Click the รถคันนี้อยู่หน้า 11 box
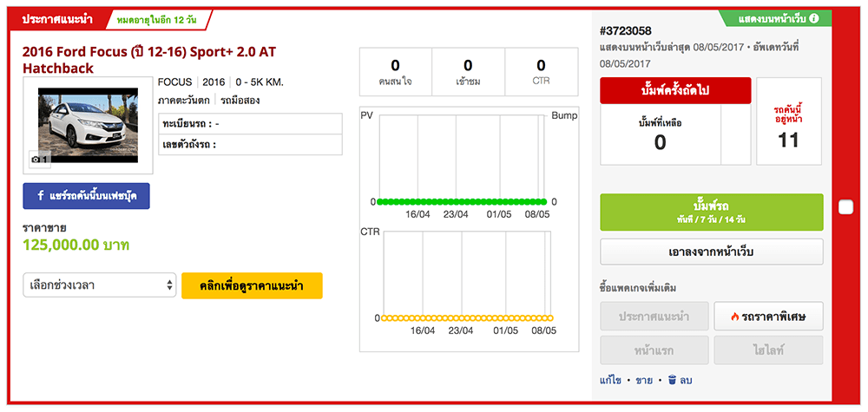This screenshot has width=868, height=412. click(x=789, y=121)
